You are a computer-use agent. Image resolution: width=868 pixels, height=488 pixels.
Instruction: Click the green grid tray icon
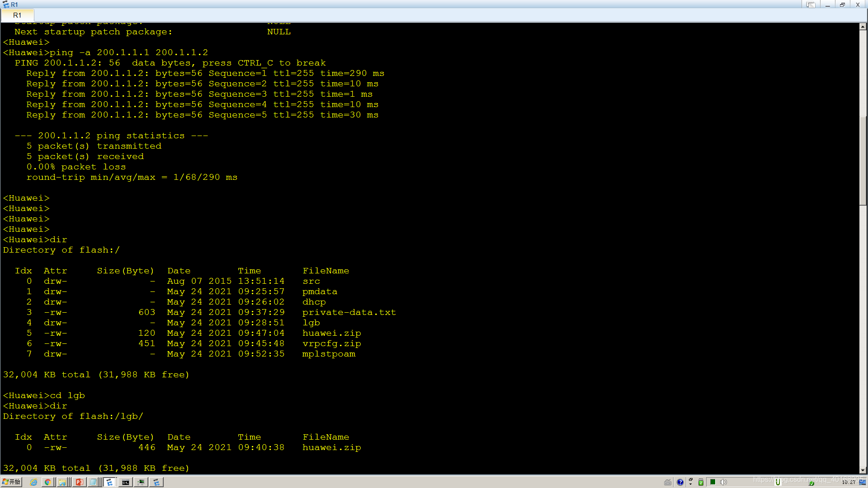click(713, 482)
